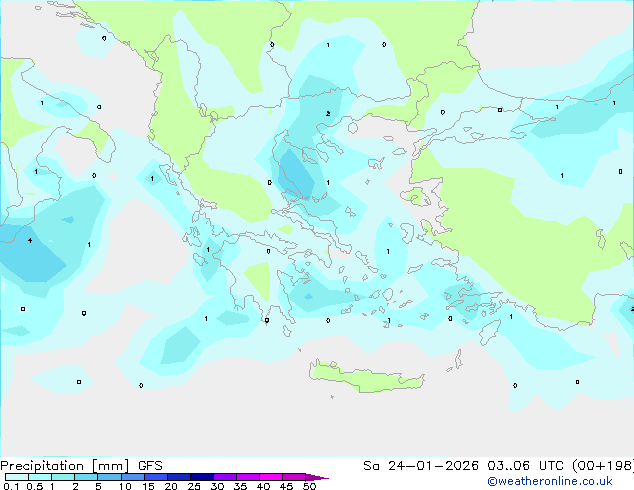The height and width of the screenshot is (490, 634).
Task: Pick the 35–40 mm legend swatch
Action: click(x=247, y=477)
